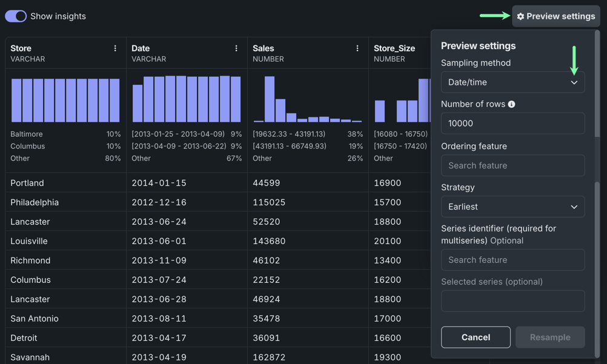
Task: Click the gear icon in Preview settings button
Action: (x=520, y=16)
